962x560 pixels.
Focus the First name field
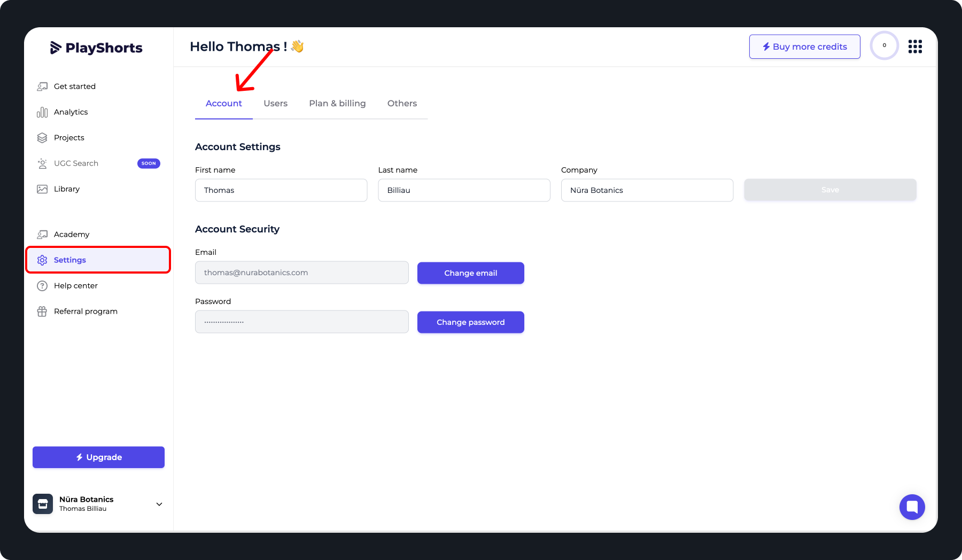[x=281, y=190]
